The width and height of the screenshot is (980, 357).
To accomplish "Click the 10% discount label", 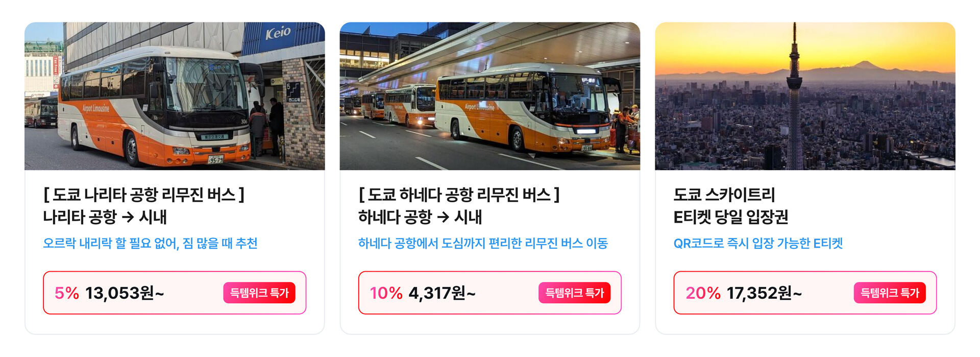I will [x=386, y=293].
